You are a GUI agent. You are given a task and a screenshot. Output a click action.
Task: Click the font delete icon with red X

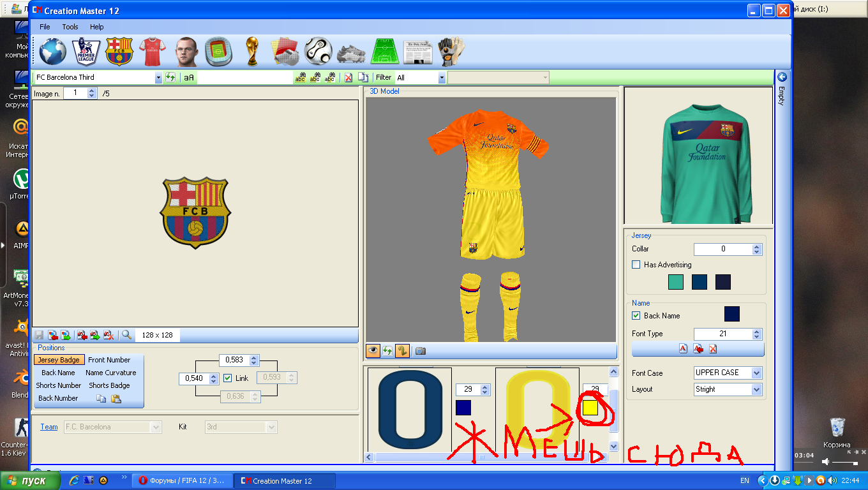(x=713, y=348)
